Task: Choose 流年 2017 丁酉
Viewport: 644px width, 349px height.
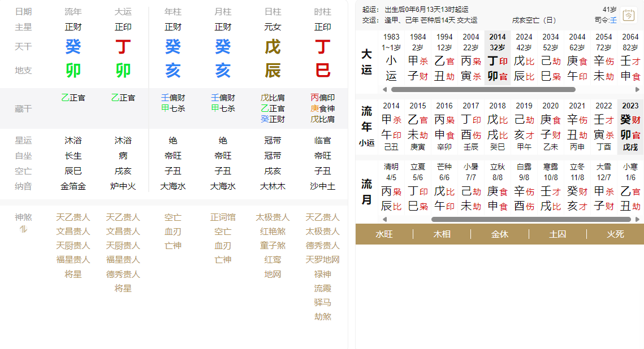Action: pos(470,125)
